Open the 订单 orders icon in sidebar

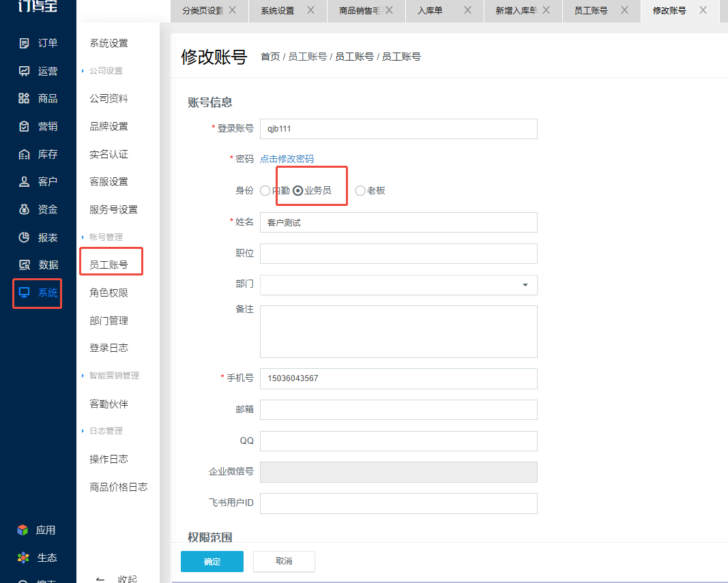[x=24, y=43]
